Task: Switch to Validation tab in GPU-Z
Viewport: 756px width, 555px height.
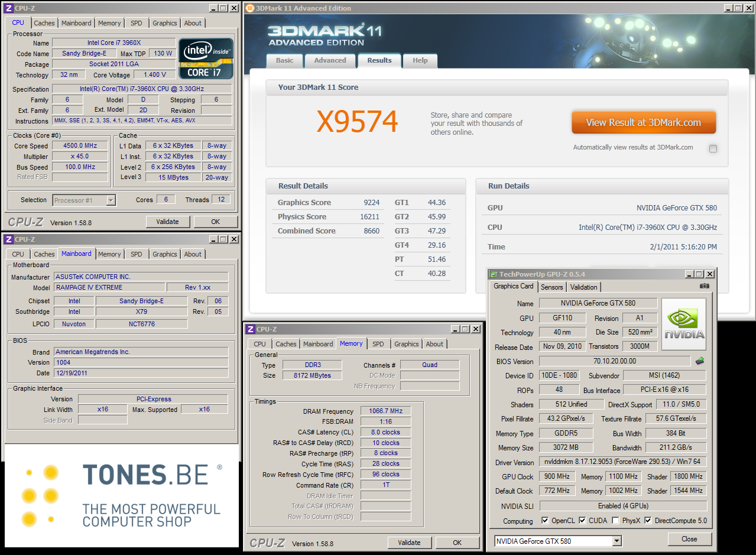Action: pos(584,287)
